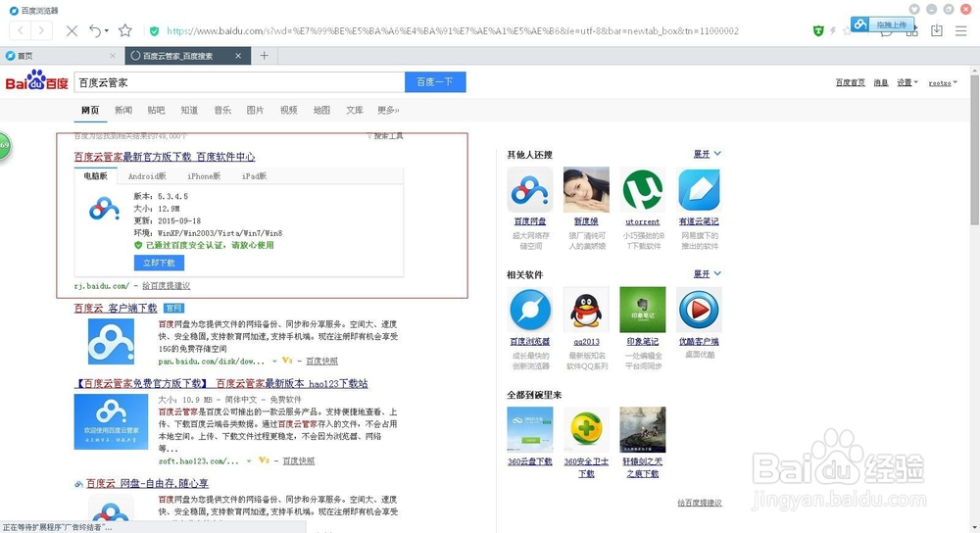
Task: Go back with the browser back arrow
Action: click(20, 30)
